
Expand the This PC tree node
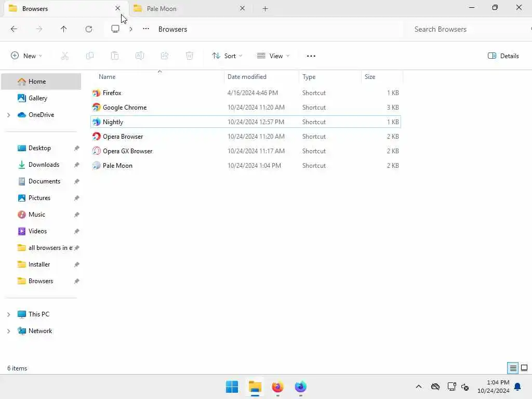[8, 314]
